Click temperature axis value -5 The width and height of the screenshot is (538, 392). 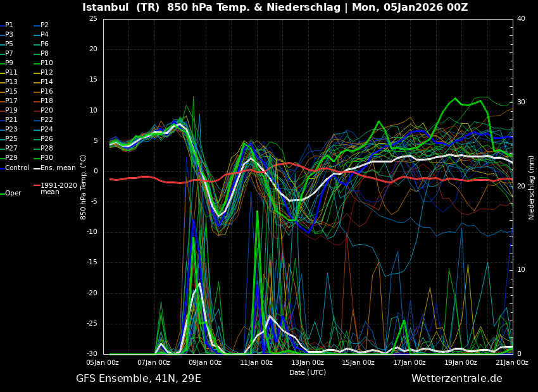94,202
